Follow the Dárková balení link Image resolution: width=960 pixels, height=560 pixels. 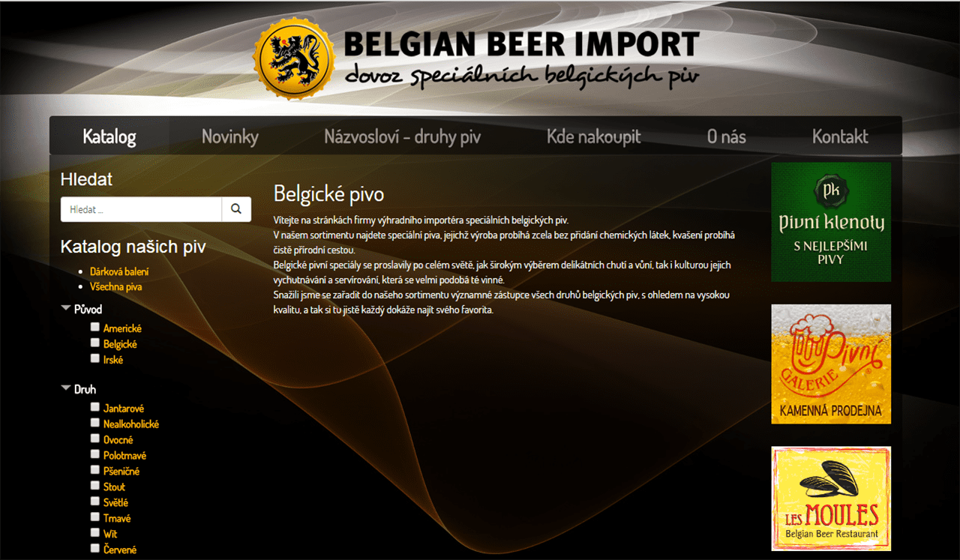tap(119, 271)
